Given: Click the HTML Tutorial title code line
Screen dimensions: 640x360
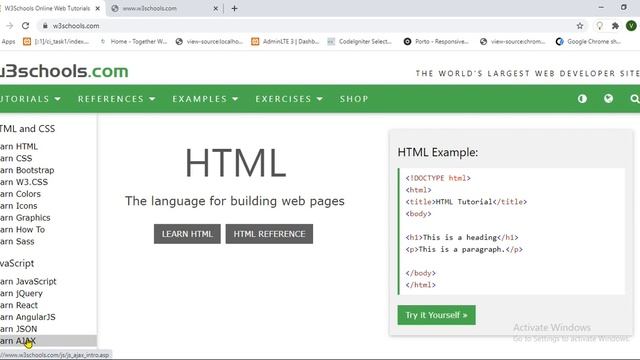Looking at the screenshot, I should [466, 202].
